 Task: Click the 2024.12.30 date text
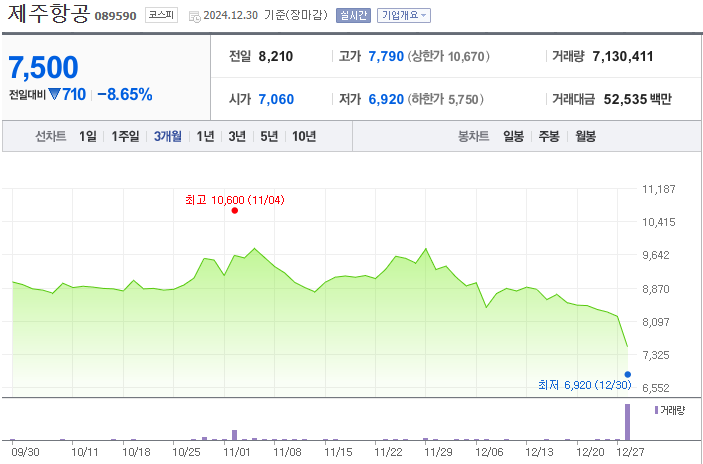point(230,15)
